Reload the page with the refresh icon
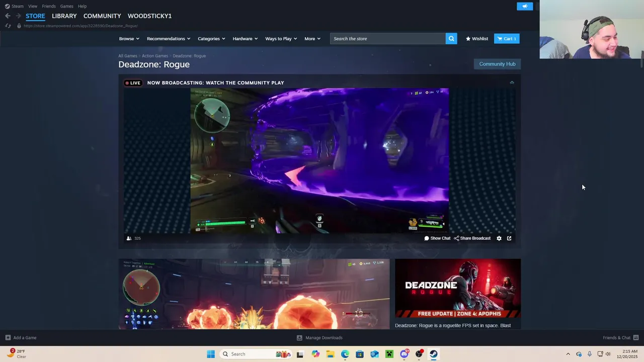 [x=8, y=26]
